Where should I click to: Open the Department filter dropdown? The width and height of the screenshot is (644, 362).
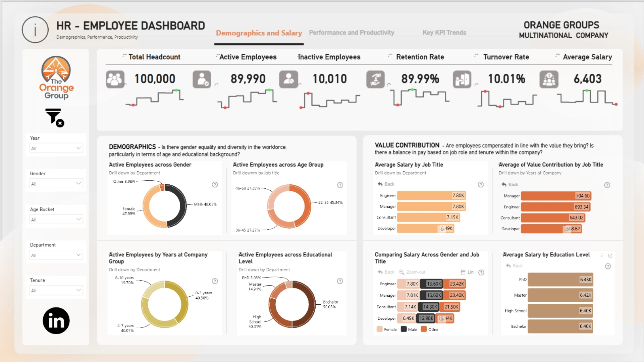pos(56,255)
